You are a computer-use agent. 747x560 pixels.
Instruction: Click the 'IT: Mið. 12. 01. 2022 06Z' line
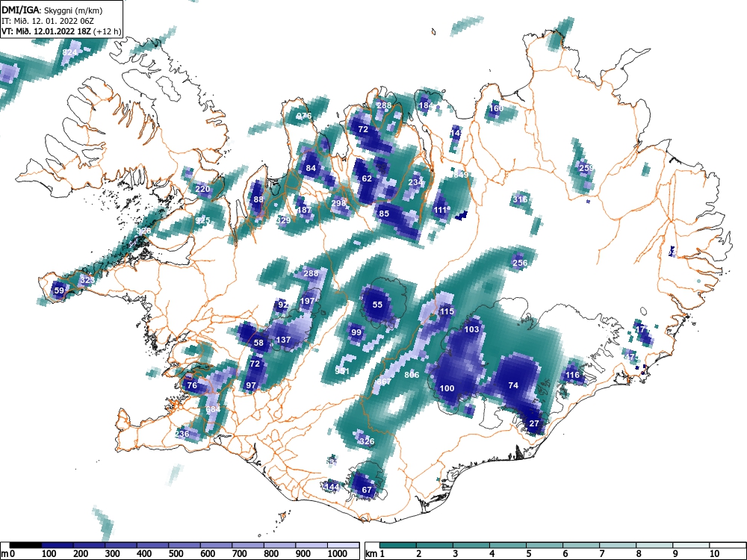(x=46, y=21)
